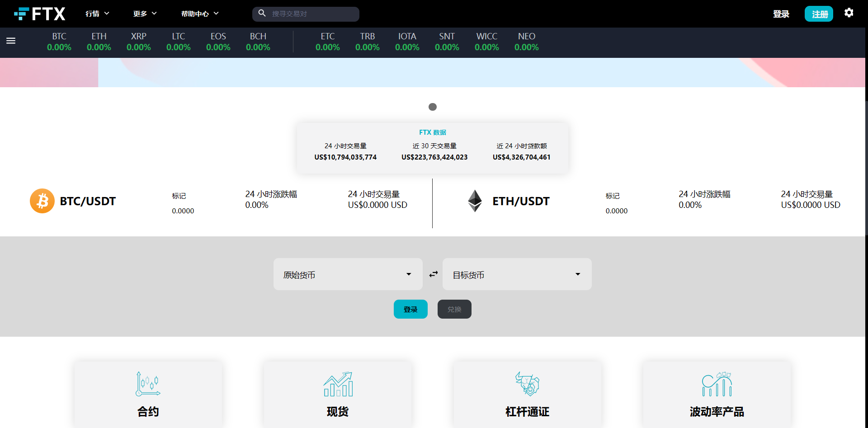
Task: Open the 现货 spot card title
Action: click(338, 412)
